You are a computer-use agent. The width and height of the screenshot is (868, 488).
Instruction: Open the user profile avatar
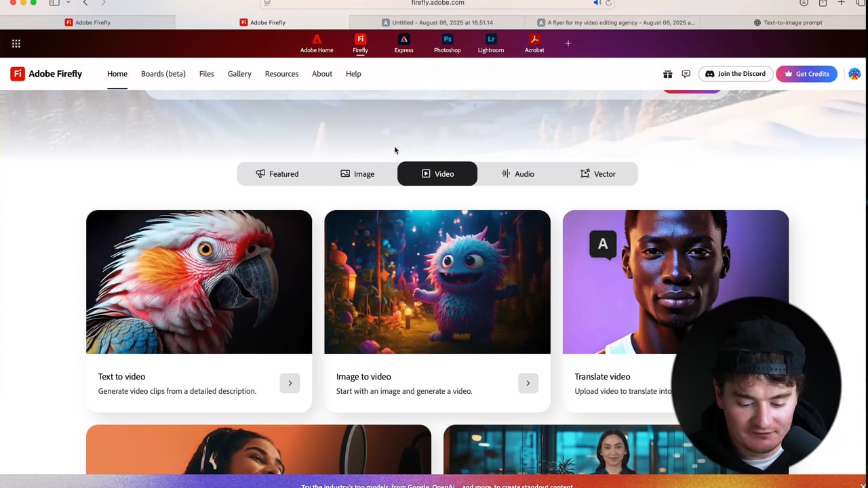[854, 74]
